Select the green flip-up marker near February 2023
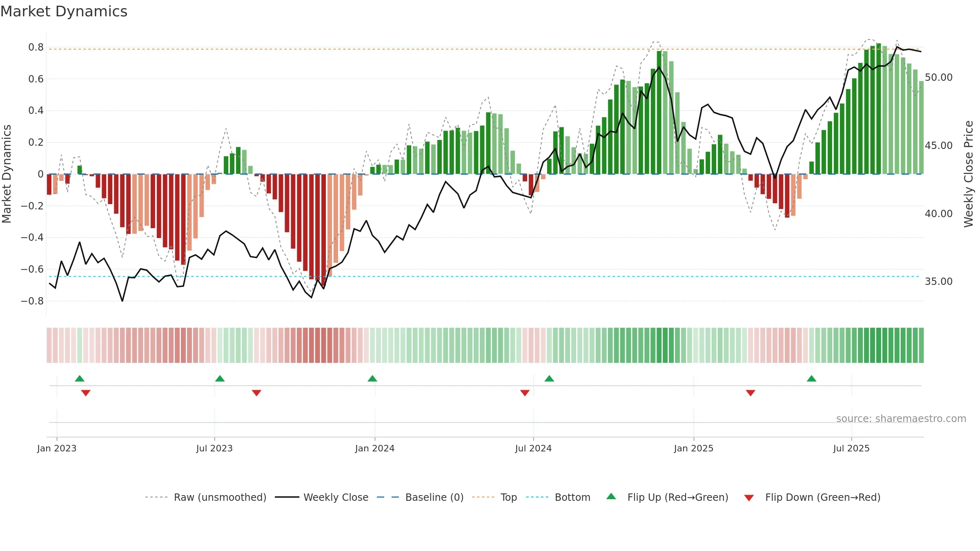The height and width of the screenshot is (551, 980). [80, 378]
